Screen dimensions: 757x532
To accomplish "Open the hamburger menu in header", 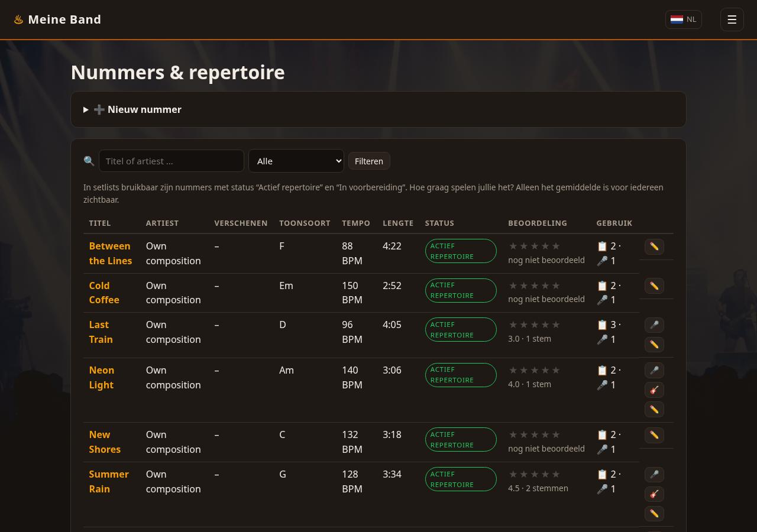I will coord(732,20).
